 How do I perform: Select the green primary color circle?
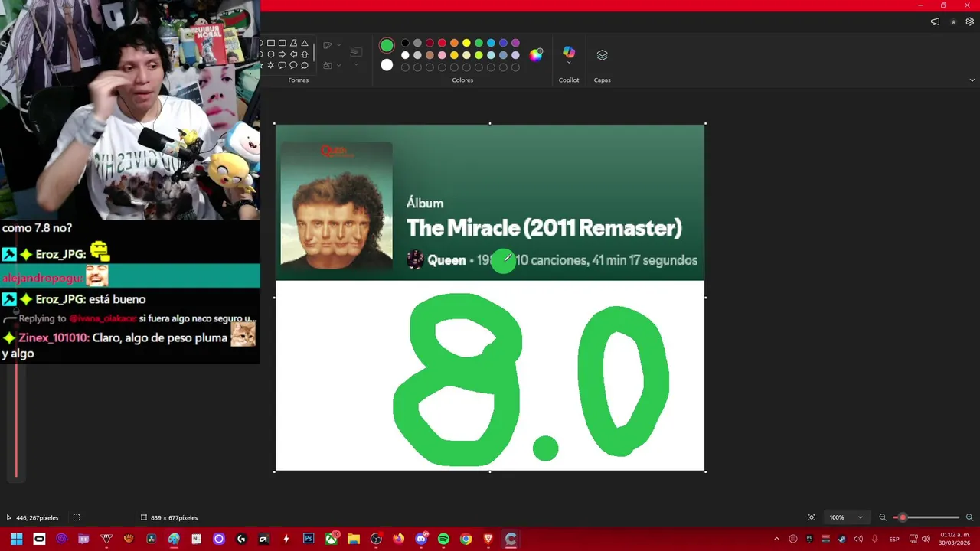pyautogui.click(x=387, y=46)
